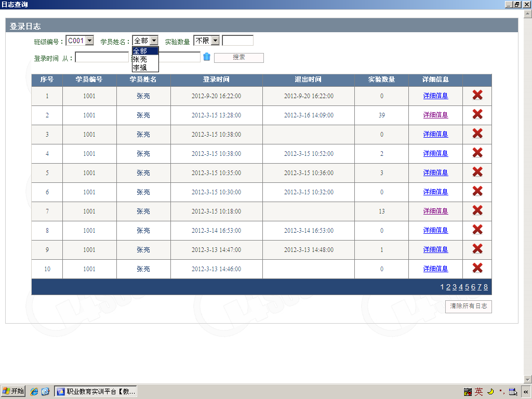
Task: Open 详细信息 link for row 7
Action: click(436, 211)
